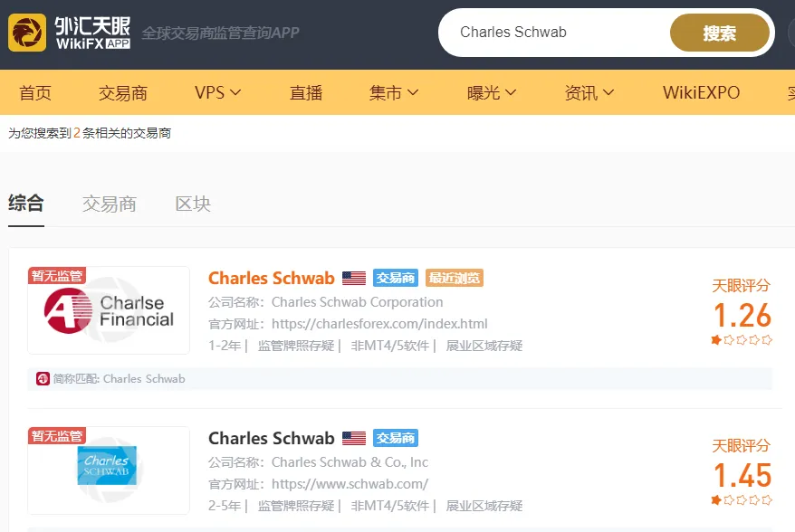The height and width of the screenshot is (532, 795).
Task: Click the US flag beside orange Charles Schwab
Action: (354, 278)
